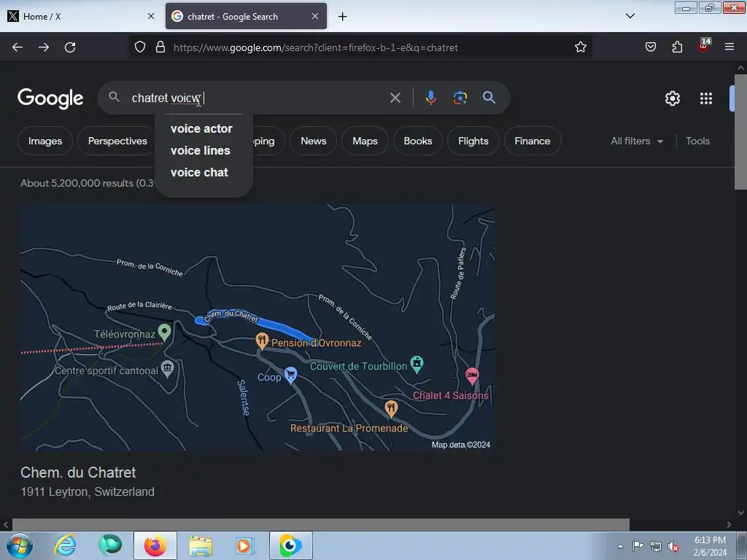
Task: Open the Windows Start menu
Action: 20,545
